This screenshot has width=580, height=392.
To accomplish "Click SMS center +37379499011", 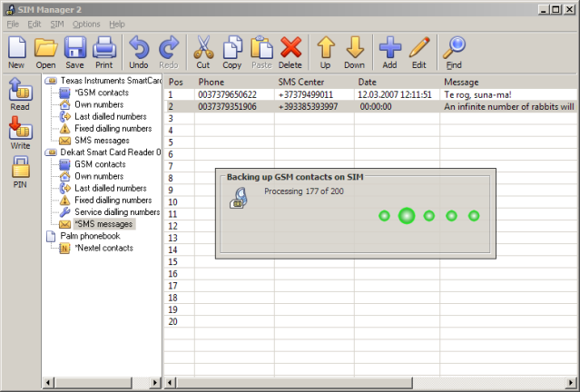I will coord(306,94).
